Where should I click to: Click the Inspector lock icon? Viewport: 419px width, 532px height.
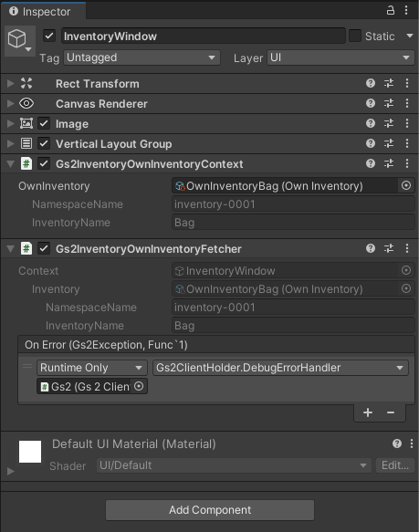coord(391,10)
